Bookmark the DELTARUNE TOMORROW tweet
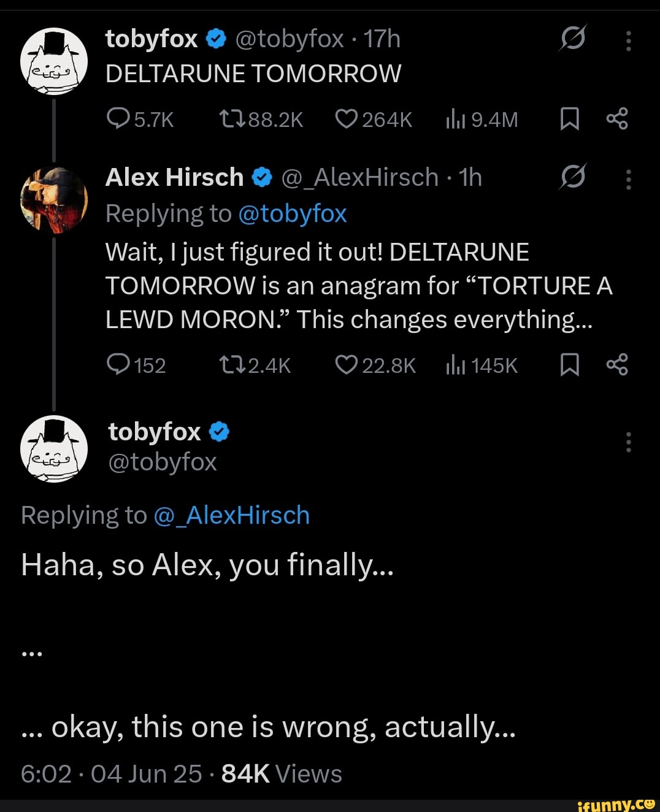 (x=570, y=120)
